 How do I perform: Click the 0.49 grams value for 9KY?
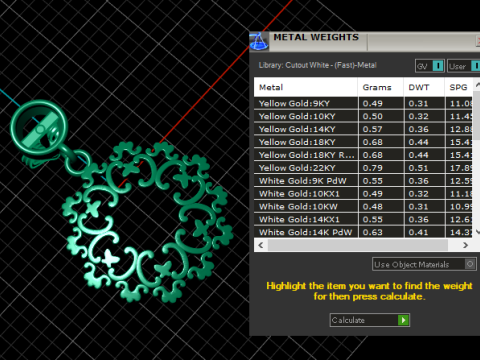[373, 103]
